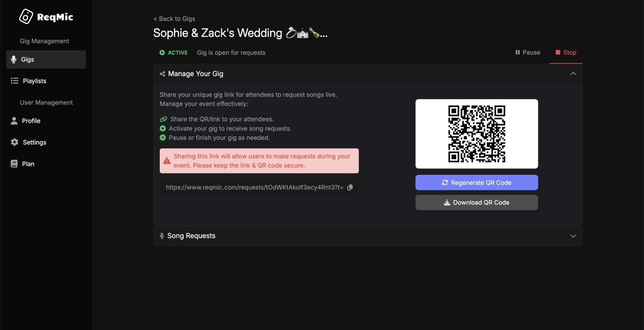Click the play icon beside Activate your gig

[163, 128]
